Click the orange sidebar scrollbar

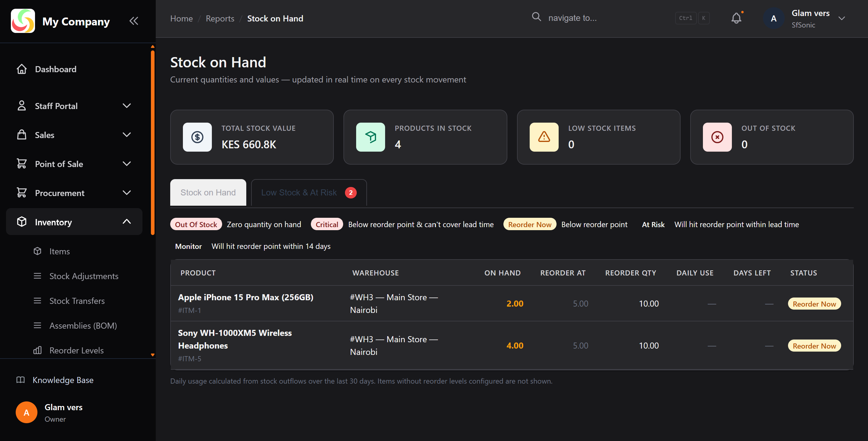(x=153, y=142)
